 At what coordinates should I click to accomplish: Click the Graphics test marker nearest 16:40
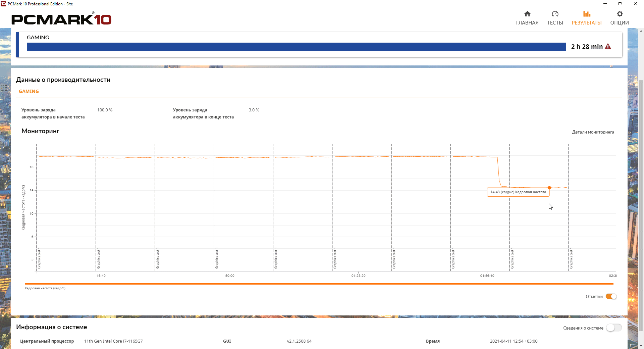tap(98, 258)
